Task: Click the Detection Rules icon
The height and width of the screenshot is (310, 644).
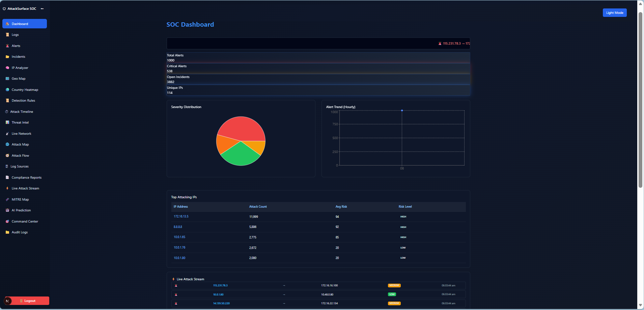Action: [7, 101]
